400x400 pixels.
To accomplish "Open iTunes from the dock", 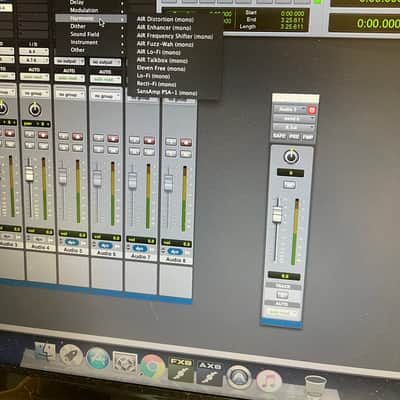I will point(269,381).
